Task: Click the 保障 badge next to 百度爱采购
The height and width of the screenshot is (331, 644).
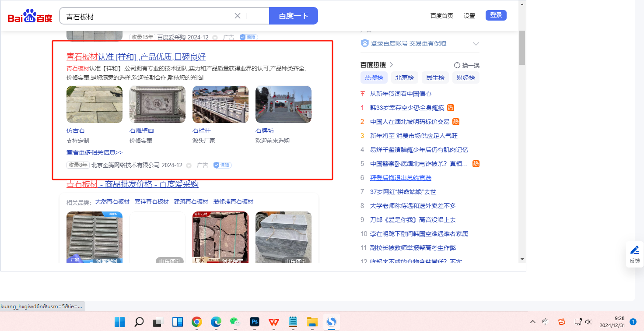Action: pos(248,38)
